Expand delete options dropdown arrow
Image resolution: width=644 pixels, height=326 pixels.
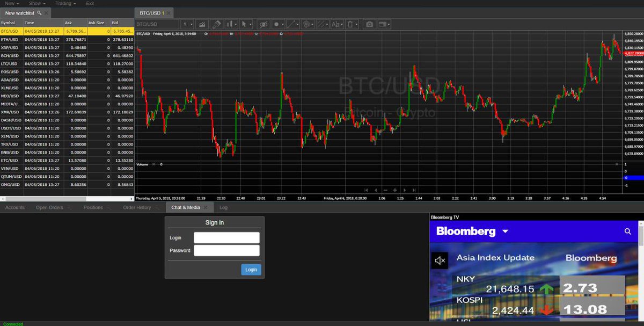pyautogui.click(x=356, y=24)
